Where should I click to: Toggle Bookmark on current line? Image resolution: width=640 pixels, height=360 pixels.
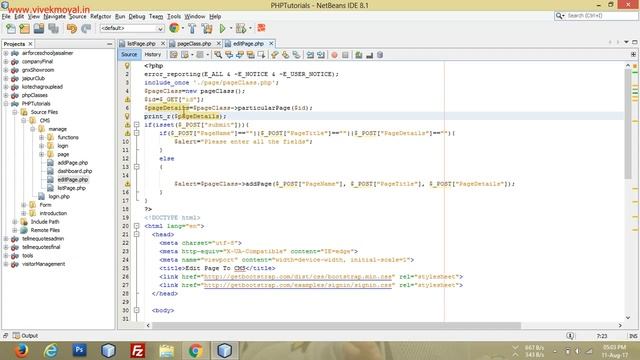point(296,55)
